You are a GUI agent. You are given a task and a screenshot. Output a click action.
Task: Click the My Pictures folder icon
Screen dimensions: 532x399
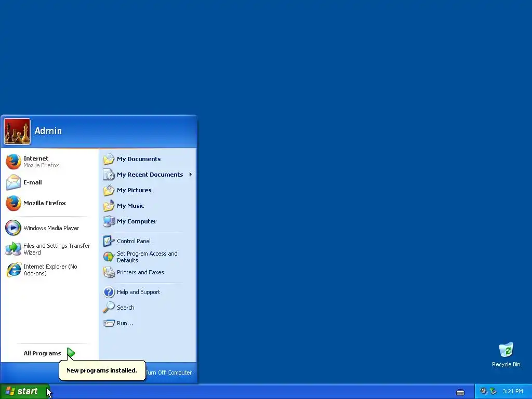coord(109,190)
